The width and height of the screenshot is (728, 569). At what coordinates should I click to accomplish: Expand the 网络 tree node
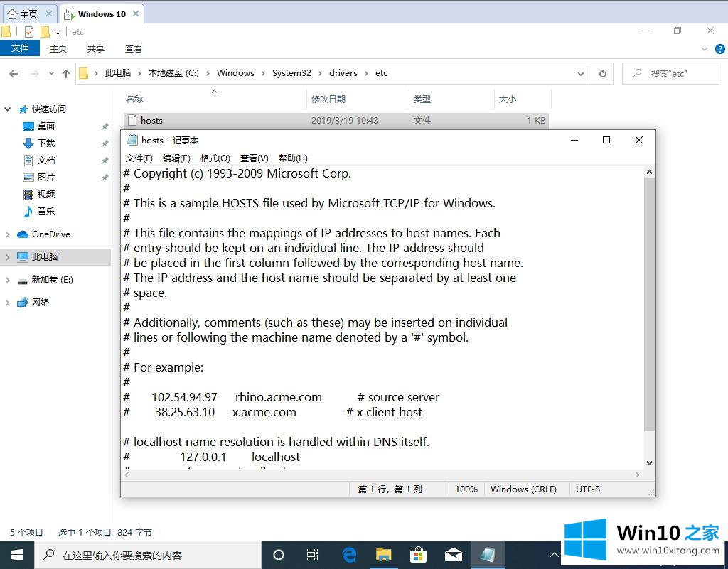coord(8,303)
